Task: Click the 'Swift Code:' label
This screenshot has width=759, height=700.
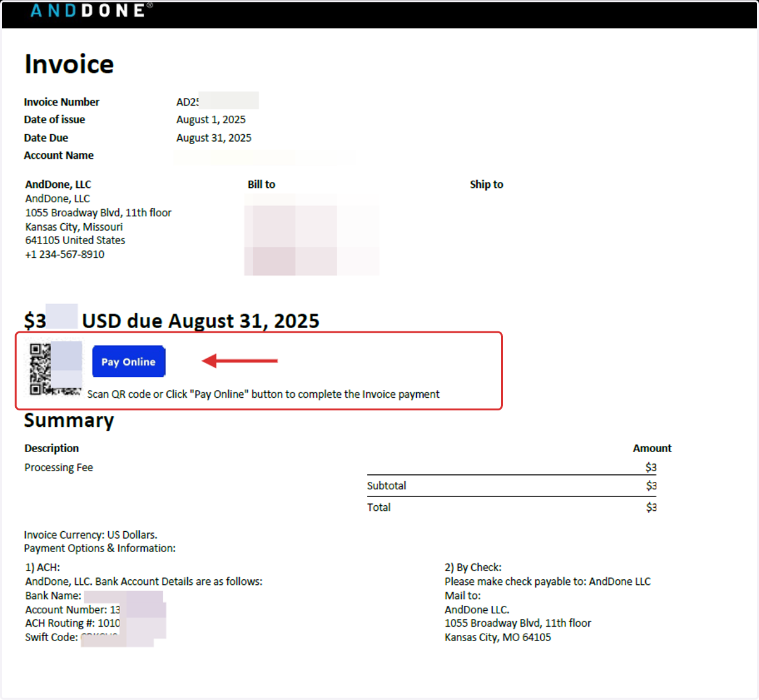Action: coord(51,637)
